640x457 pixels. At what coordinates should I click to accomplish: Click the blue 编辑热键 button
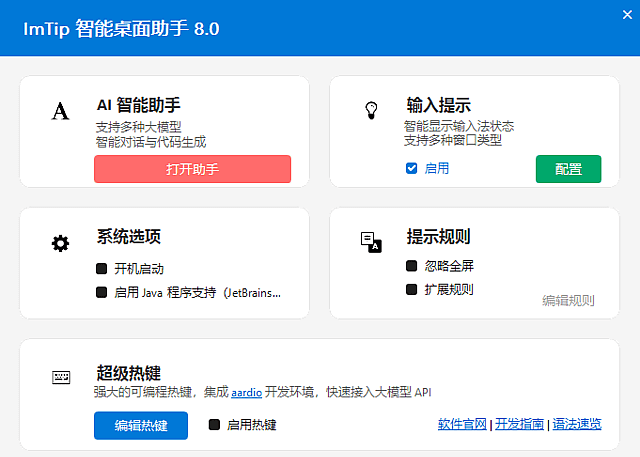coord(141,426)
